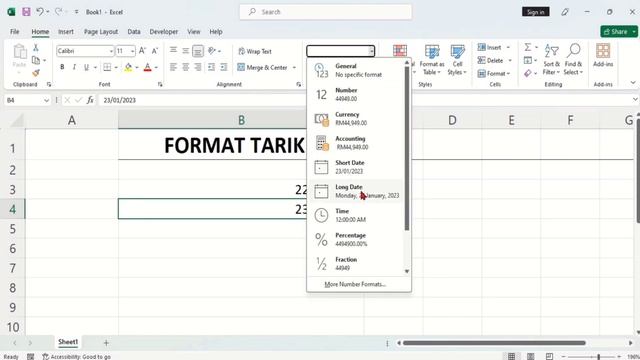Click Merge & Center button
Image resolution: width=640 pixels, height=360 pixels.
click(x=262, y=67)
